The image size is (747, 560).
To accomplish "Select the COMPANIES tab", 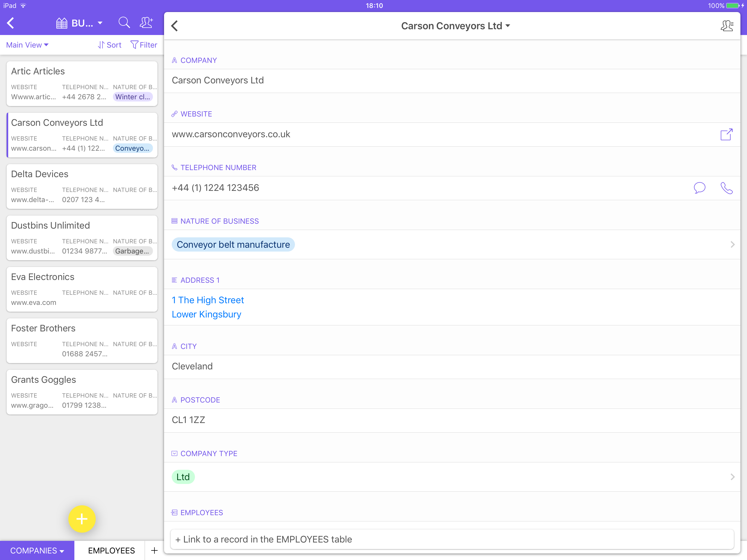I will pos(37,550).
